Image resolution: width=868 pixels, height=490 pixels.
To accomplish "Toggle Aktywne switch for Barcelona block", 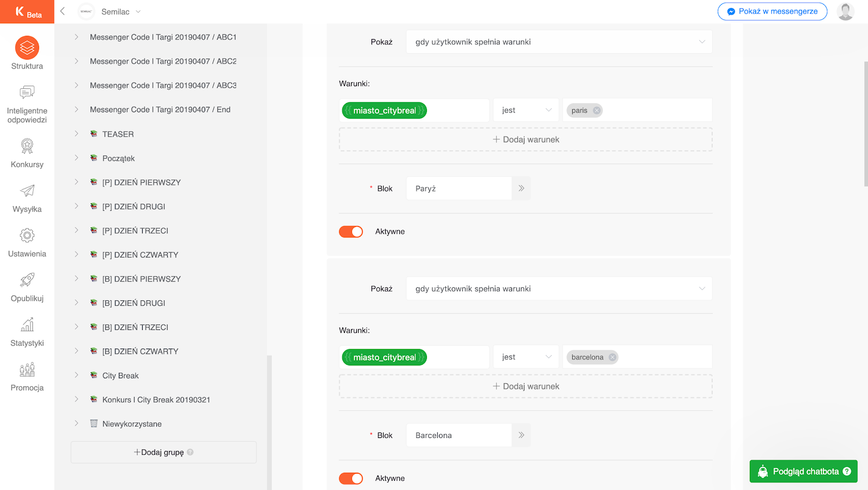I will tap(351, 479).
